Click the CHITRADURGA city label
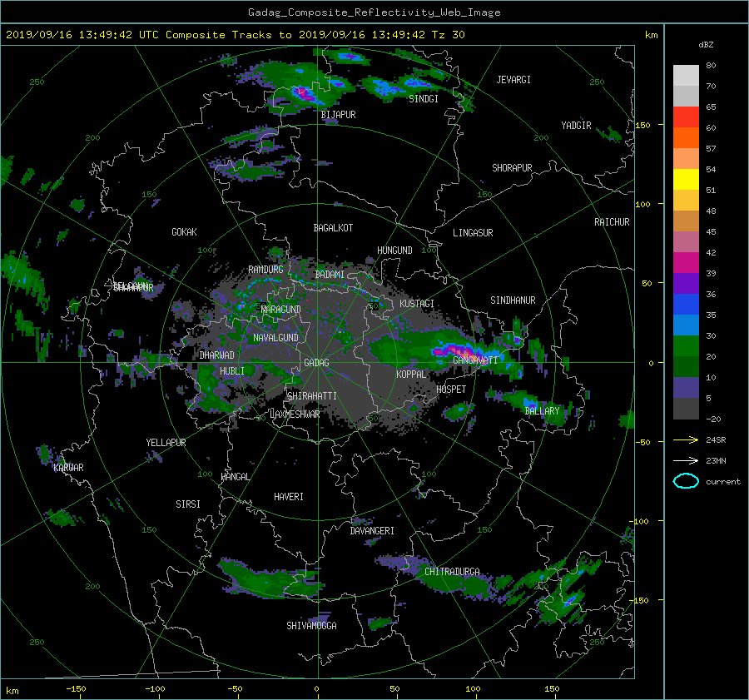 (x=452, y=572)
